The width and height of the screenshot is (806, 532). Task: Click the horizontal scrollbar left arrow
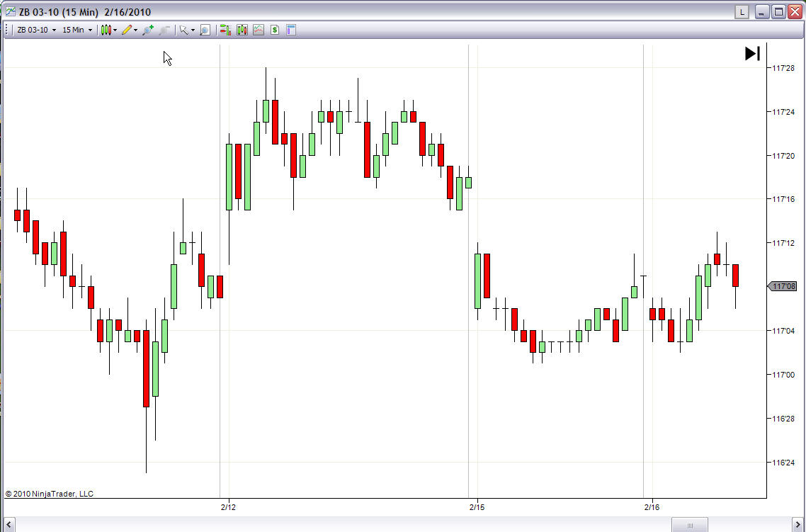click(x=8, y=525)
